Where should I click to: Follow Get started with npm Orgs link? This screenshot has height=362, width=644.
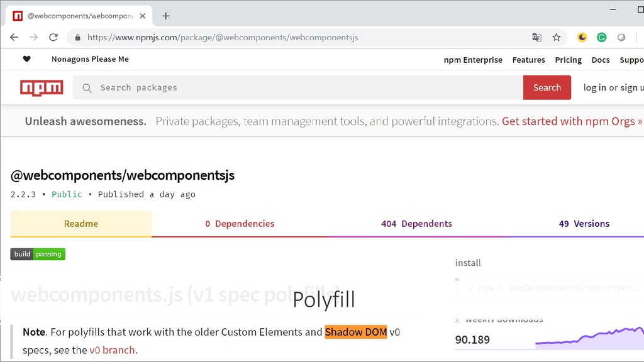coord(572,121)
